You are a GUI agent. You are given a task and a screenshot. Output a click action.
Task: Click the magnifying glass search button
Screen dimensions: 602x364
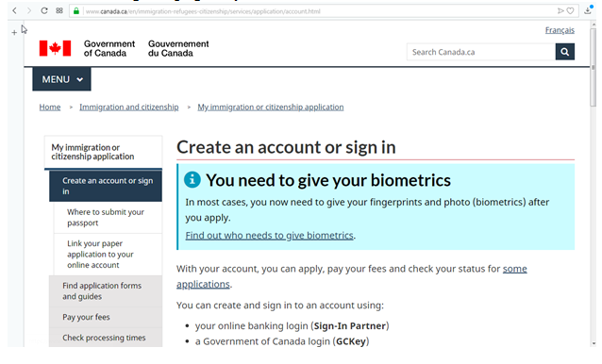click(x=565, y=52)
